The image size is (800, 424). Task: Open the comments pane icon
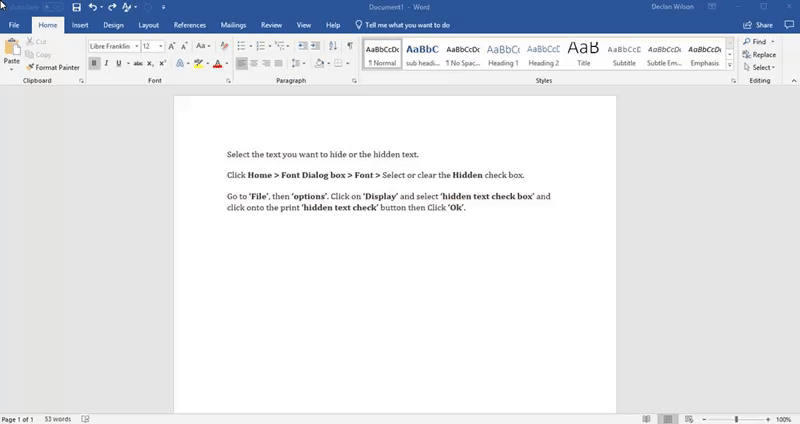[790, 24]
